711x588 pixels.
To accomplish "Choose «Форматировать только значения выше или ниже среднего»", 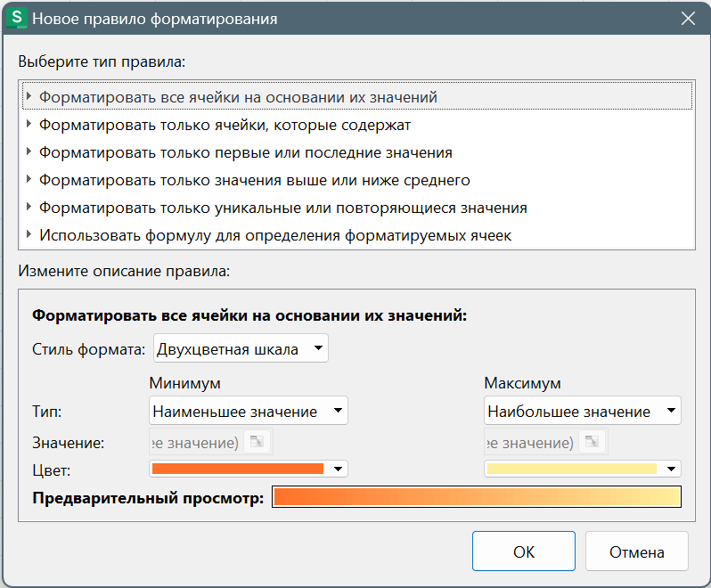I will (254, 180).
